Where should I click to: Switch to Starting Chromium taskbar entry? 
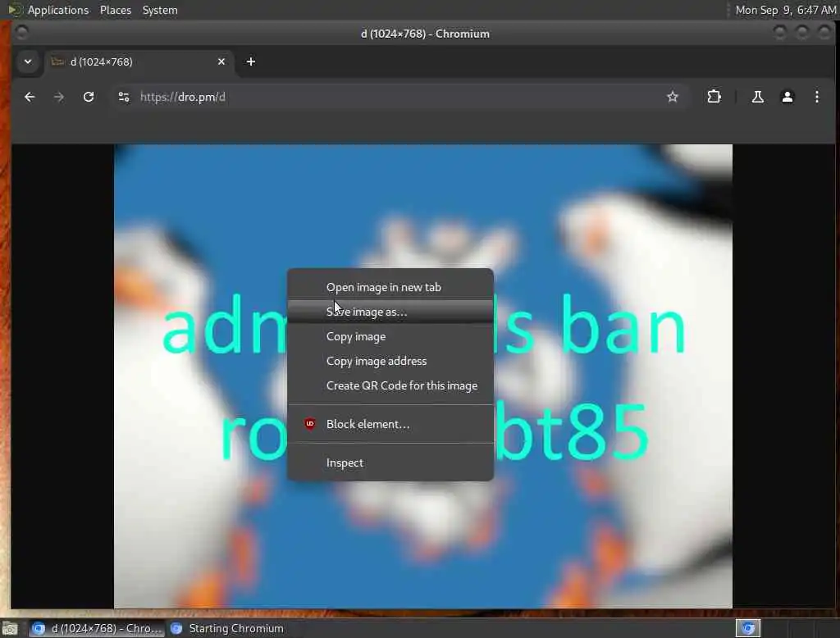(226, 628)
